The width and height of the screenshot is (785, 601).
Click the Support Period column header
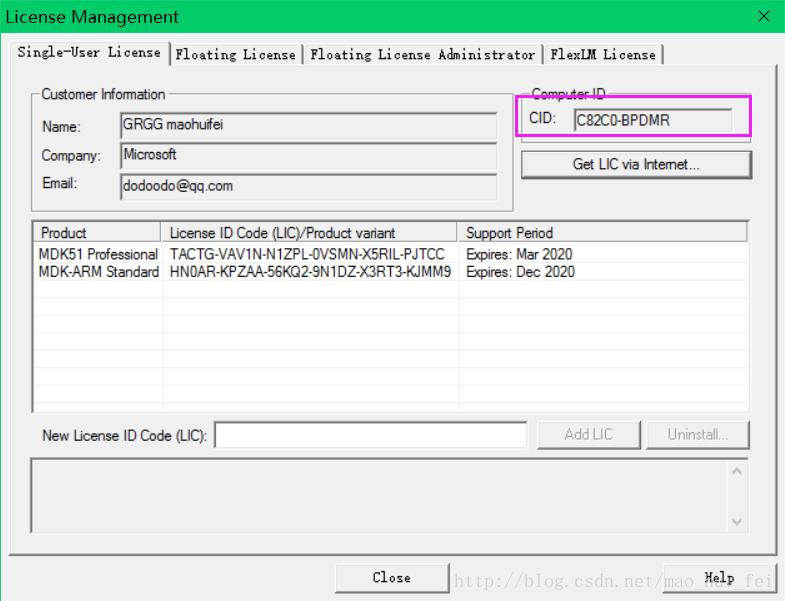602,233
